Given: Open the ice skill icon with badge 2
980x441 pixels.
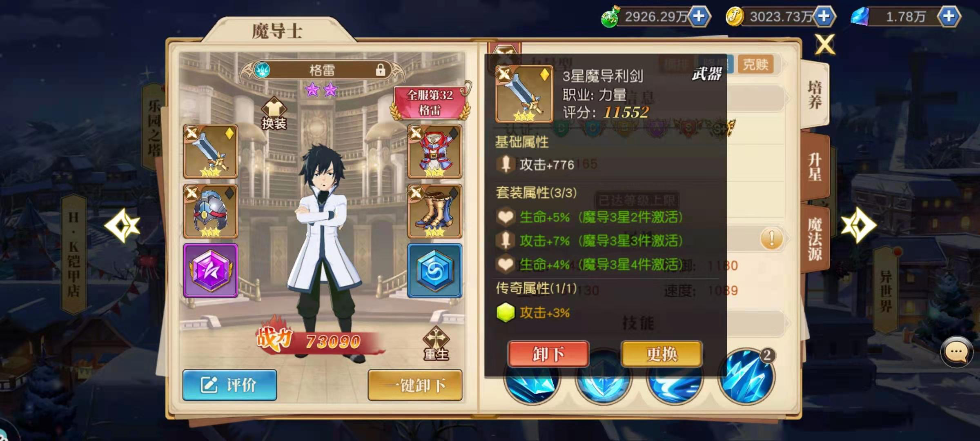Looking at the screenshot, I should pyautogui.click(x=746, y=376).
